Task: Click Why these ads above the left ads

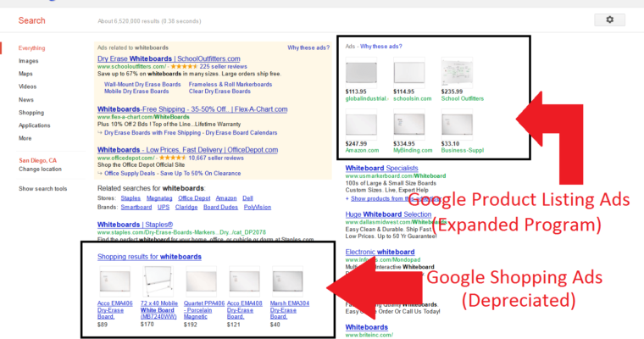Action: [x=308, y=47]
